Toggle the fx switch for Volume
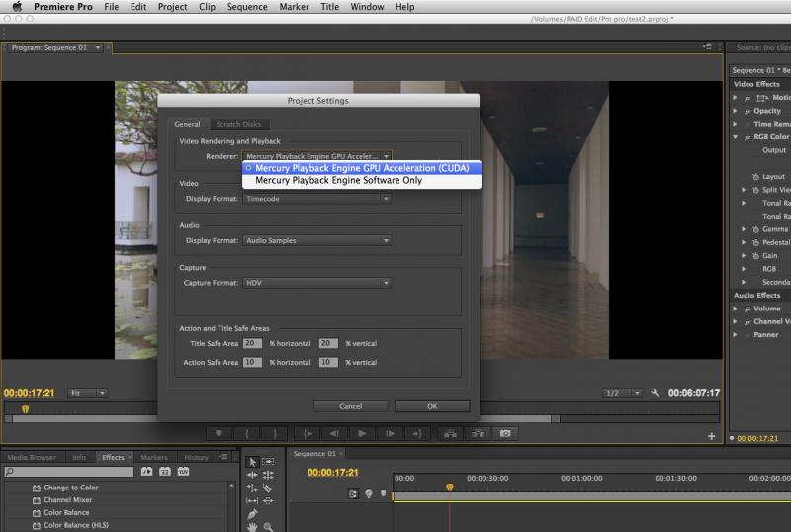This screenshot has height=532, width=791. pos(747,309)
